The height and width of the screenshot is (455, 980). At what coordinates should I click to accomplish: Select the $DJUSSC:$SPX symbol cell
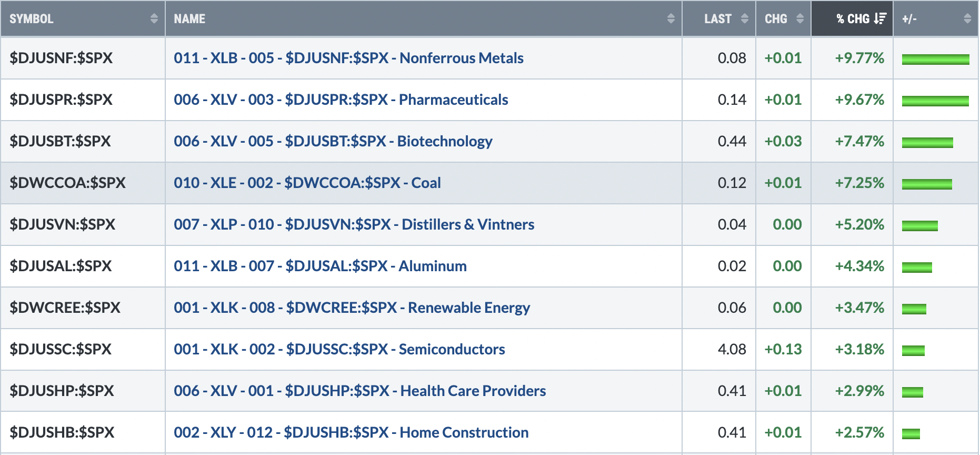[83, 349]
